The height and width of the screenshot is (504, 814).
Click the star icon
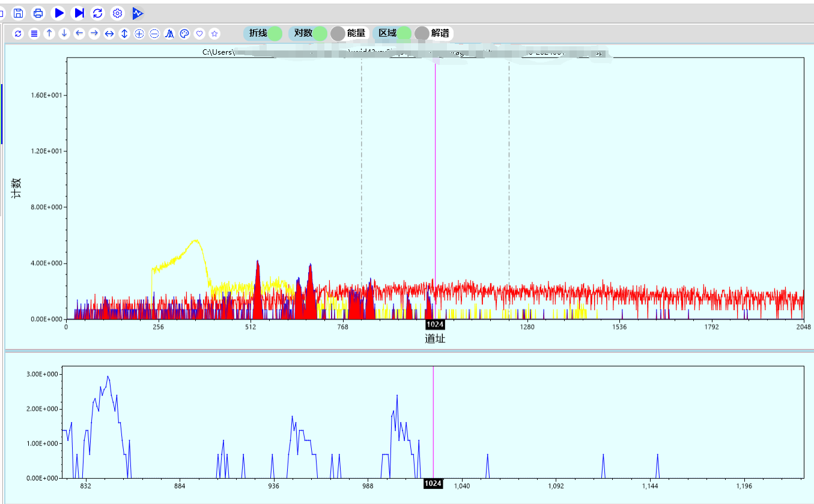click(x=214, y=34)
